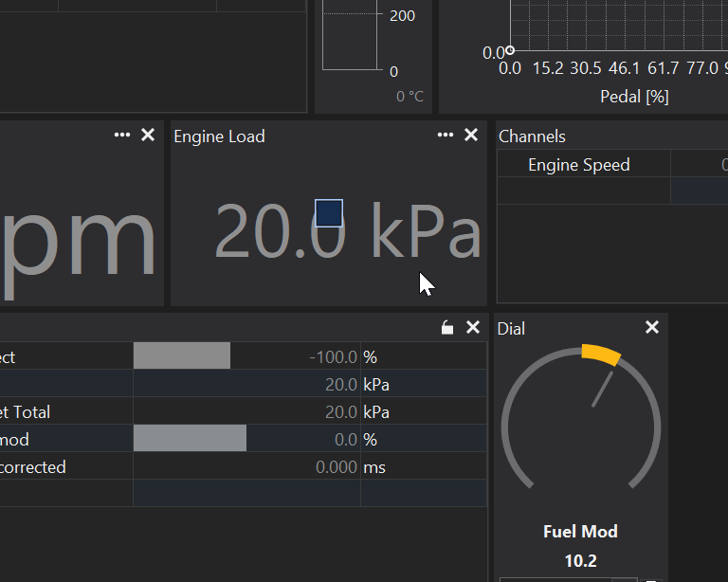Select the Engine Speed channel row
Screen dimensions: 728x582
578,165
